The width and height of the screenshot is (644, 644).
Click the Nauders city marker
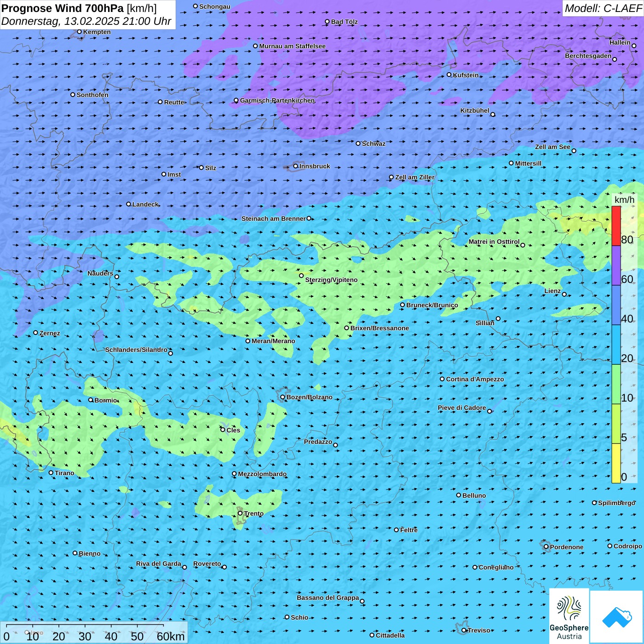tap(117, 276)
